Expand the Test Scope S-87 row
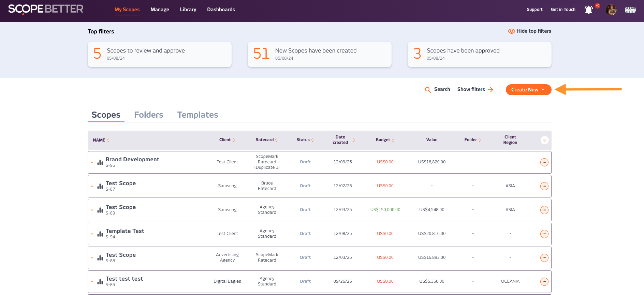Image resolution: width=644 pixels, height=295 pixels. pos(92,186)
